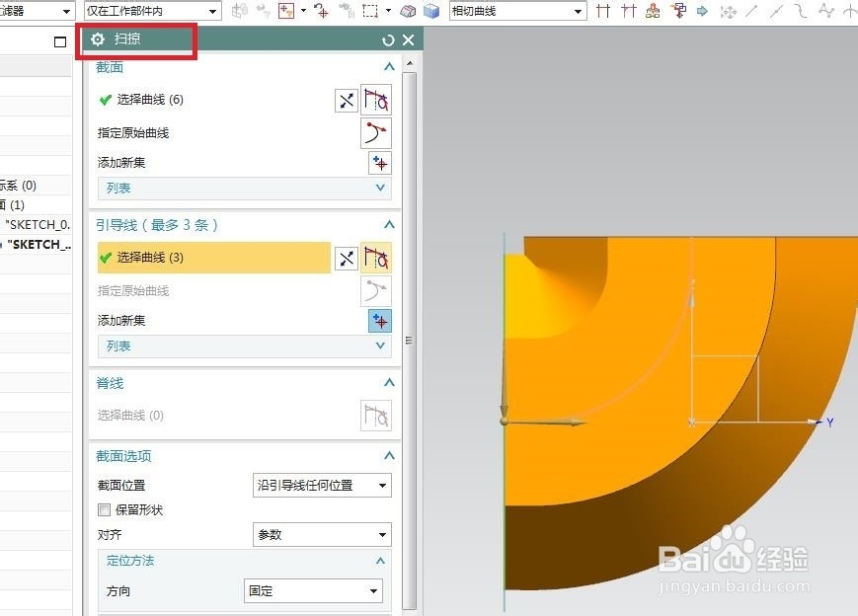Open the 对齐 dropdown showing 参数
This screenshot has height=616, width=858.
[x=321, y=534]
